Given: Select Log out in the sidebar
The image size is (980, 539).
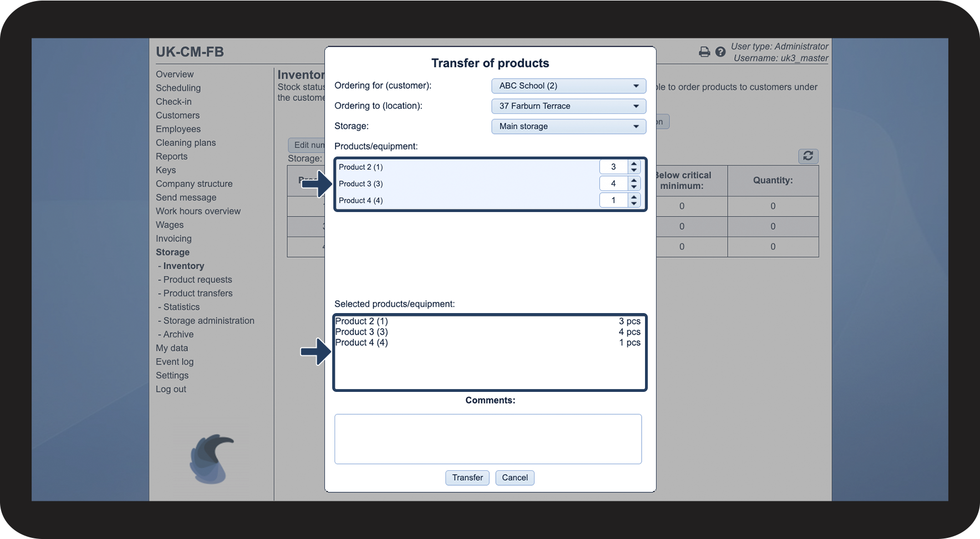Looking at the screenshot, I should coord(171,389).
